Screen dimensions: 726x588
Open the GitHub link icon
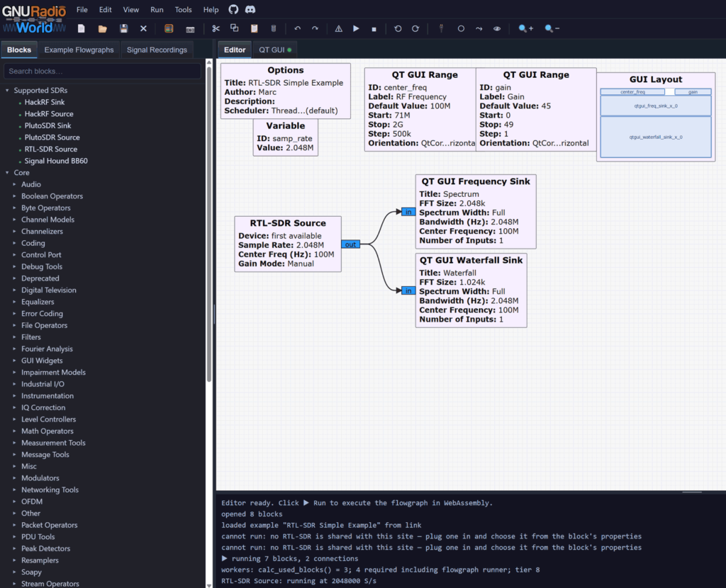(x=233, y=9)
